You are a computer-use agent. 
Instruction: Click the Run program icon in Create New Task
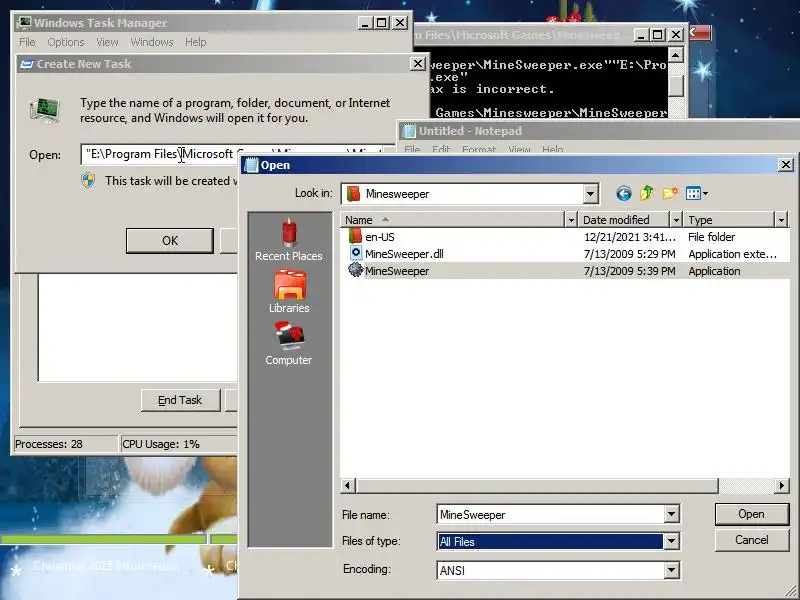tap(45, 110)
